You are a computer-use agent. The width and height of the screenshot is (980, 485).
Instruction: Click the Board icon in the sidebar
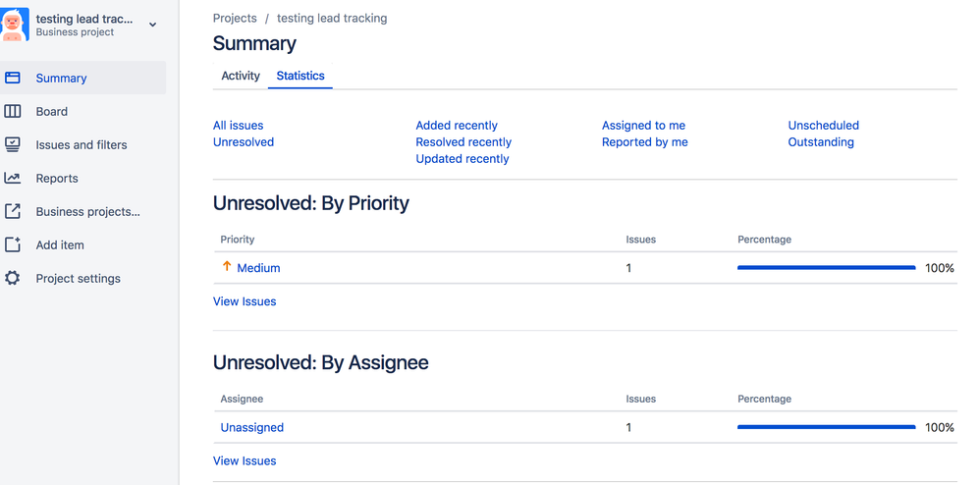pos(13,111)
